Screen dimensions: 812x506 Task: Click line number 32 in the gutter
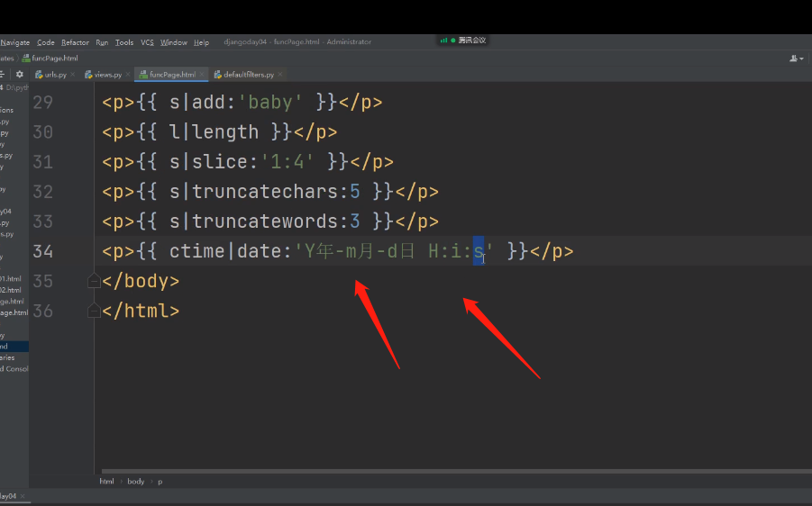point(43,192)
